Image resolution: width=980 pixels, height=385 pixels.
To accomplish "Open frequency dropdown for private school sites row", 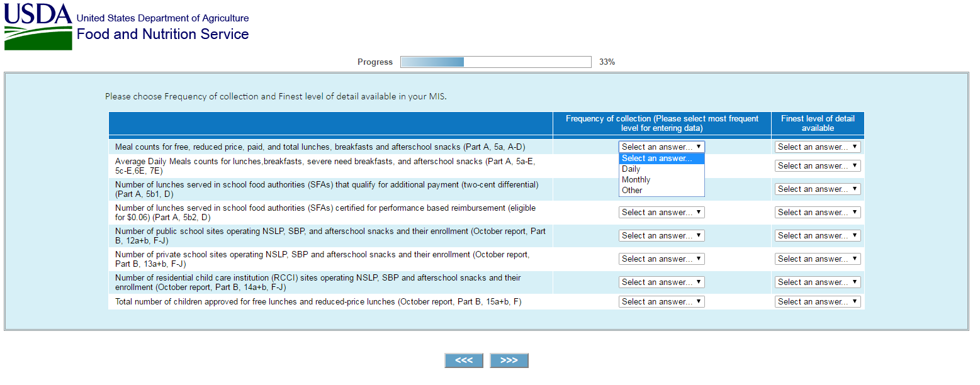I will coord(661,259).
